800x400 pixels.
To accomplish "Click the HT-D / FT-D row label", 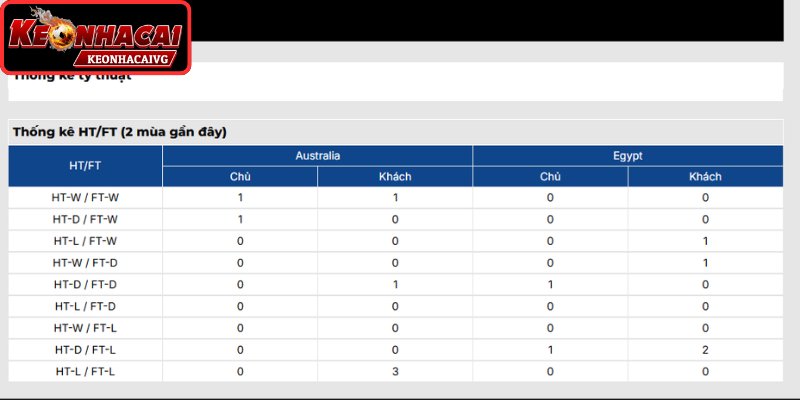I will click(85, 285).
